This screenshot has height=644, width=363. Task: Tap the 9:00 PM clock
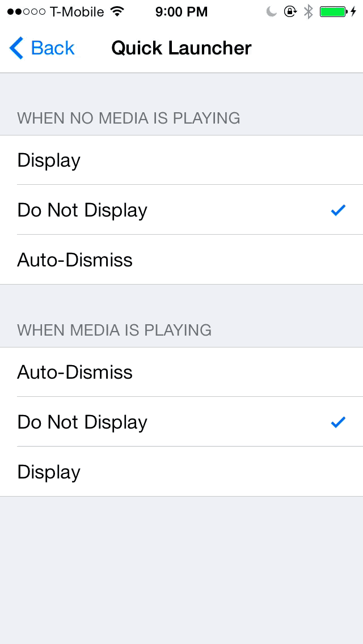coord(181,11)
